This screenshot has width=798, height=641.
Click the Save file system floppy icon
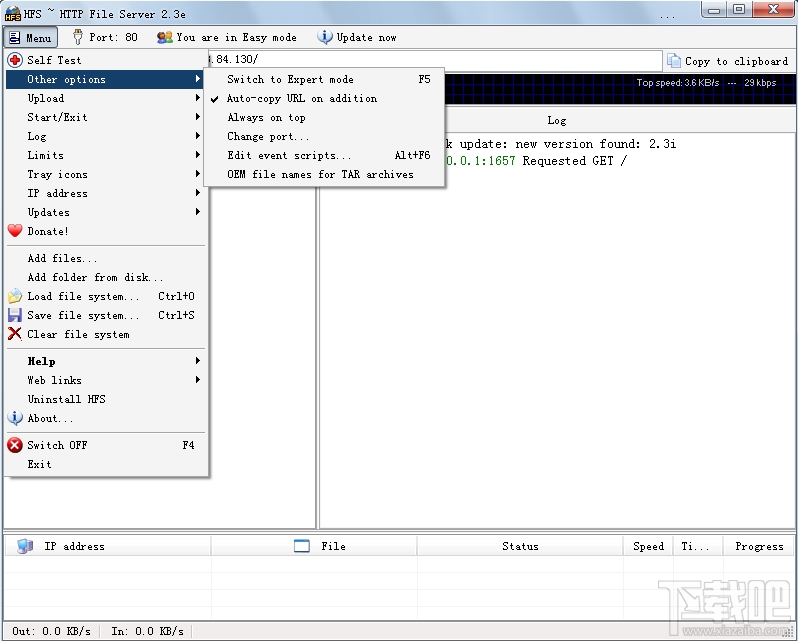pyautogui.click(x=15, y=315)
